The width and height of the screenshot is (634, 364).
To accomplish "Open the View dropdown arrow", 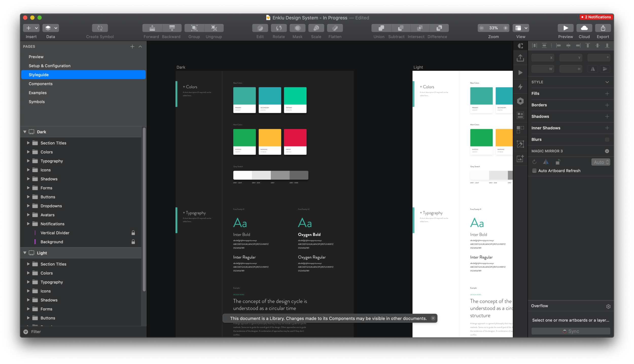I will [x=526, y=28].
